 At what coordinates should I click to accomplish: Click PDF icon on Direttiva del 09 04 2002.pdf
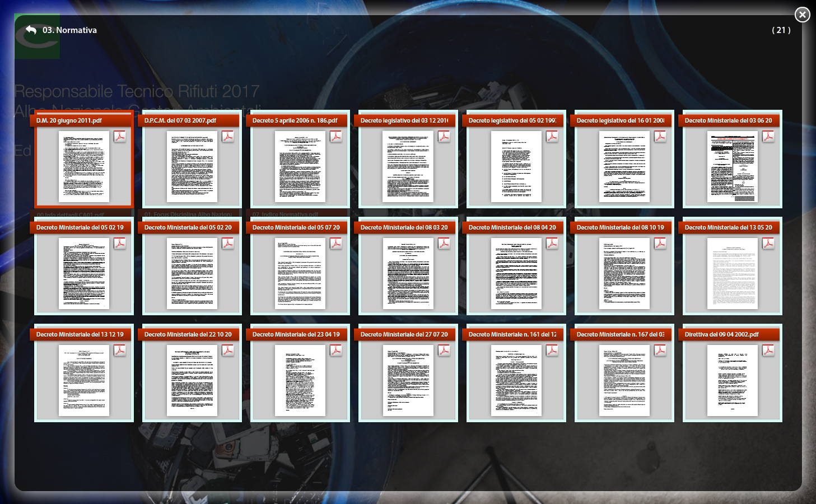click(768, 351)
